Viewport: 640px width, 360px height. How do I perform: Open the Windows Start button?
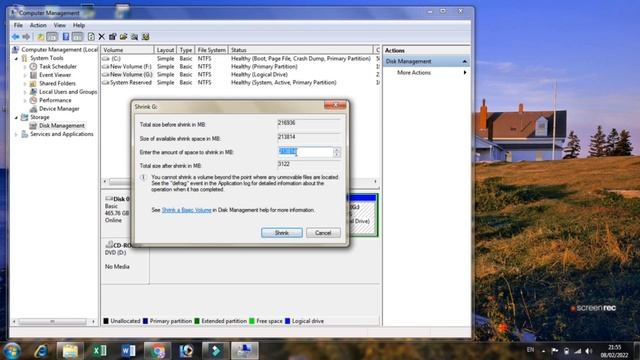pos(11,351)
